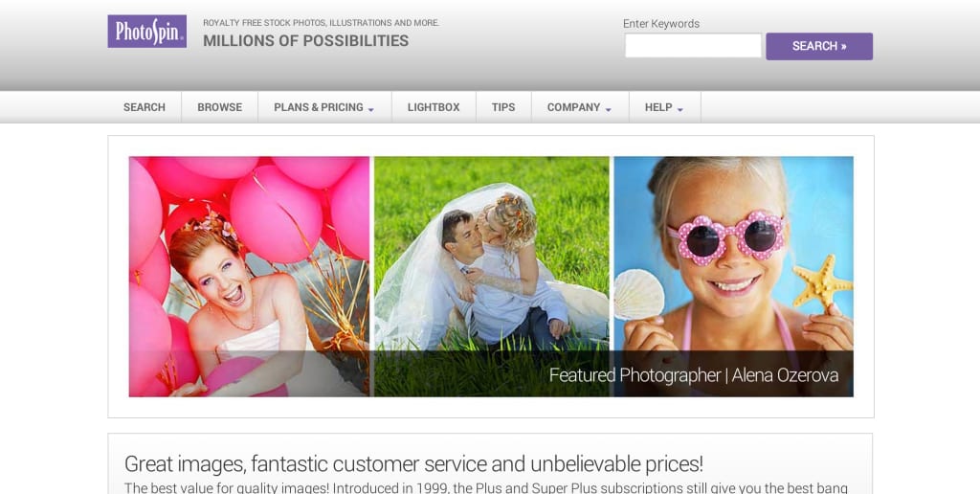Click the keyword search input field

[693, 46]
